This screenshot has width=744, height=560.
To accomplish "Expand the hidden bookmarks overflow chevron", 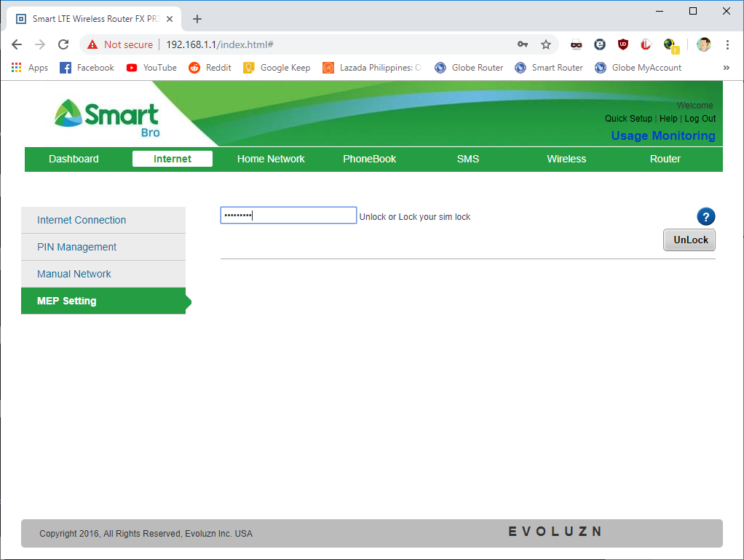I will (726, 68).
